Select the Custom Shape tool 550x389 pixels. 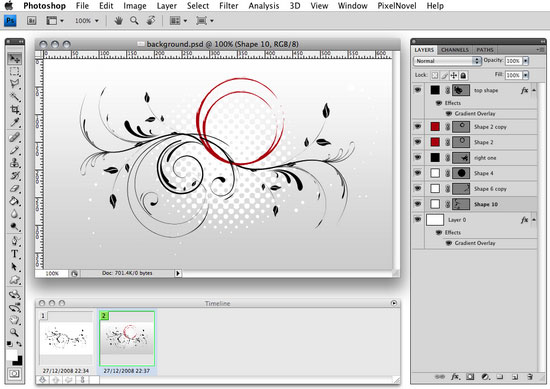tap(14, 280)
